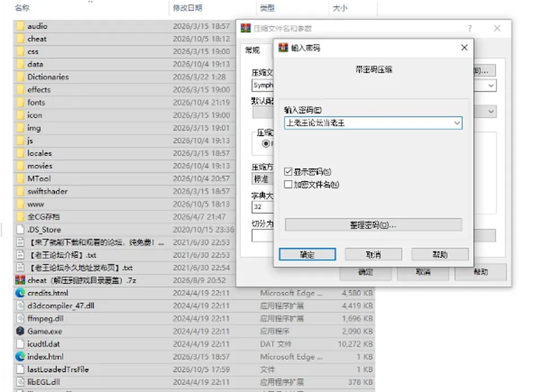
Task: Select the fonts folder icon
Action: point(20,102)
